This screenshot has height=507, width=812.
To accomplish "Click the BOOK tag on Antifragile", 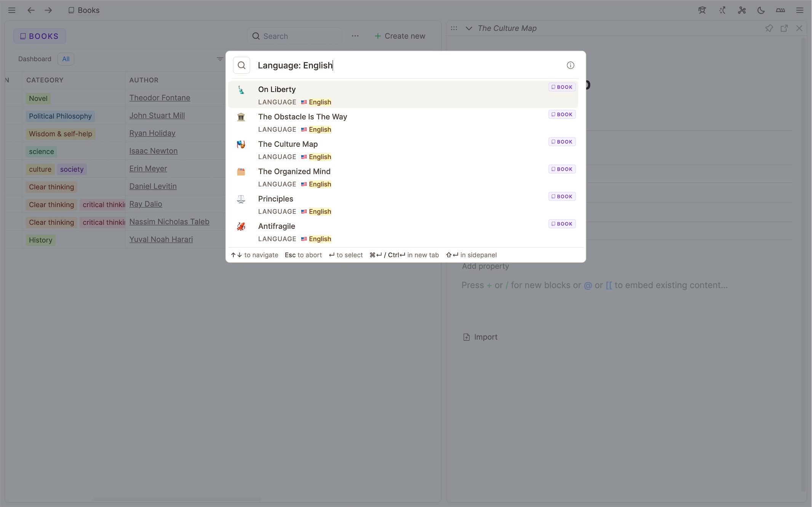I will coord(562,224).
